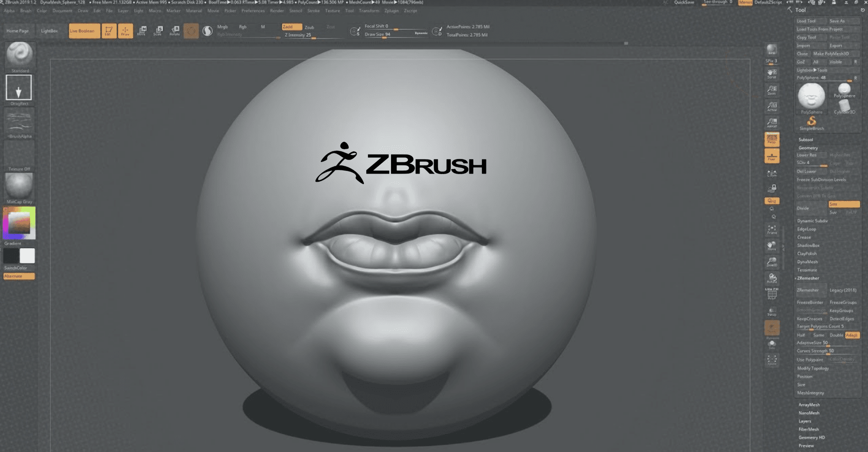Expand Dynamic Subdiv section
Viewport: 868px width, 452px height.
812,221
